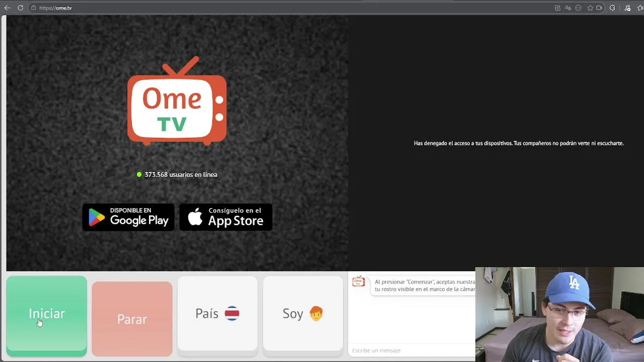
Task: Click the circled dots icon in address bar
Action: [578, 8]
